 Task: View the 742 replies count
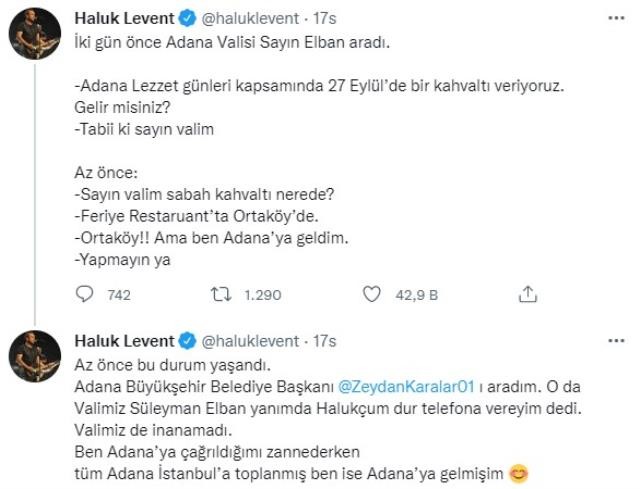point(119,295)
